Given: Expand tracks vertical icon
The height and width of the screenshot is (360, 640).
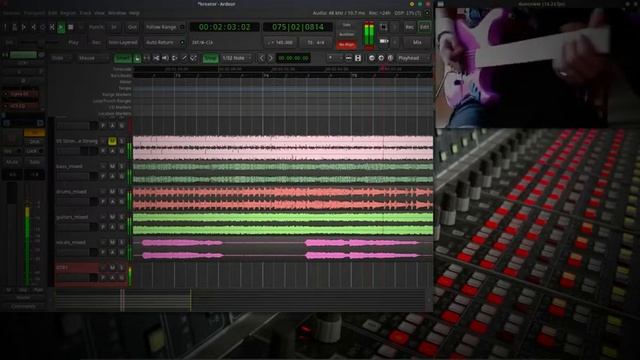Looking at the screenshot, I should 358,58.
